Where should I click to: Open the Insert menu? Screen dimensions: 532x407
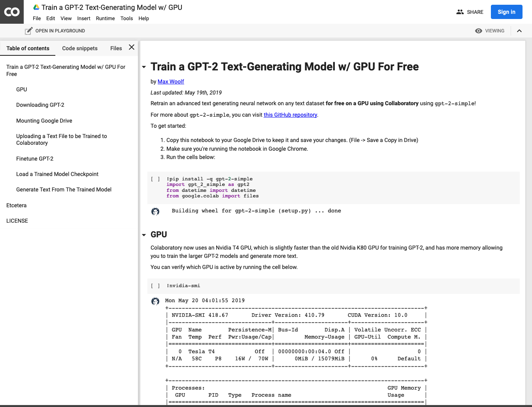pos(84,18)
